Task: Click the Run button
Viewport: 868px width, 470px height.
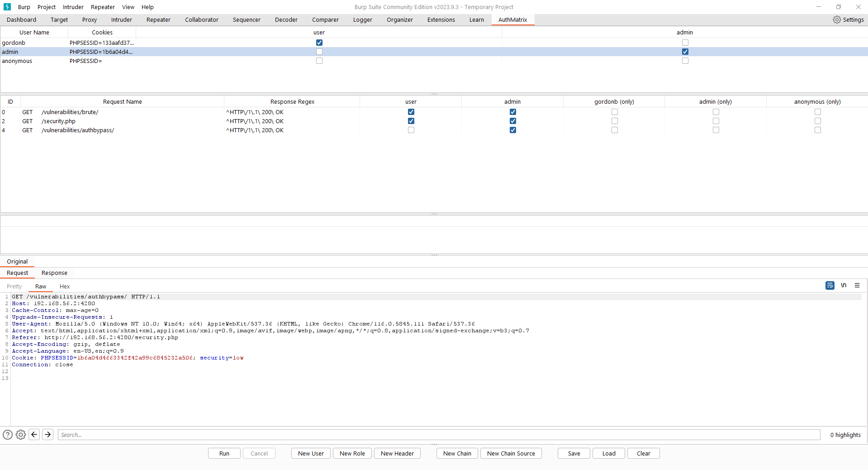Action: point(224,453)
